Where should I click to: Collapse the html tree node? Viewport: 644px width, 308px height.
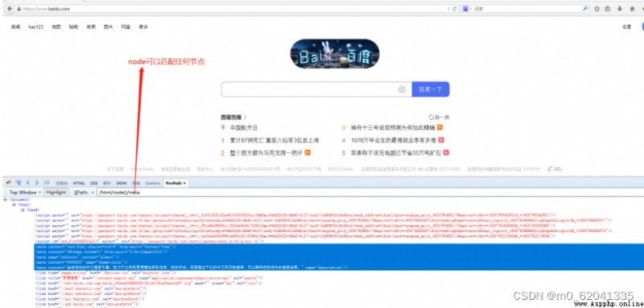click(x=14, y=204)
